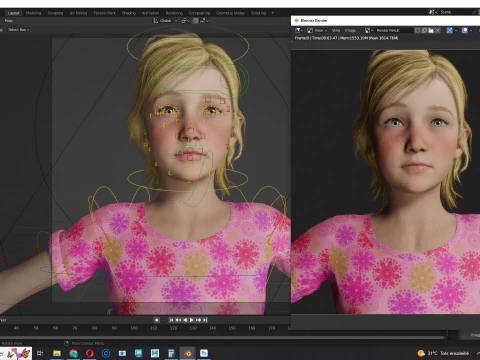The image size is (480, 360).
Task: Open the image browse dropdown beside Render Result
Action: point(368,30)
